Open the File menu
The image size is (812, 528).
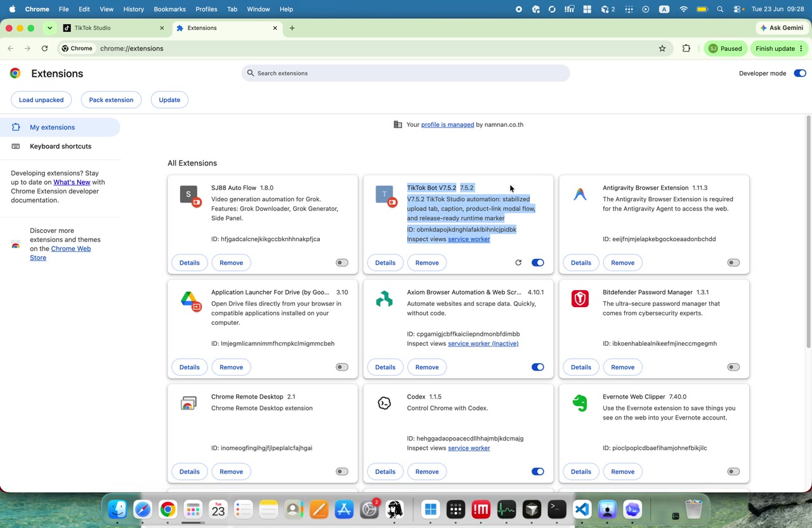pos(63,10)
